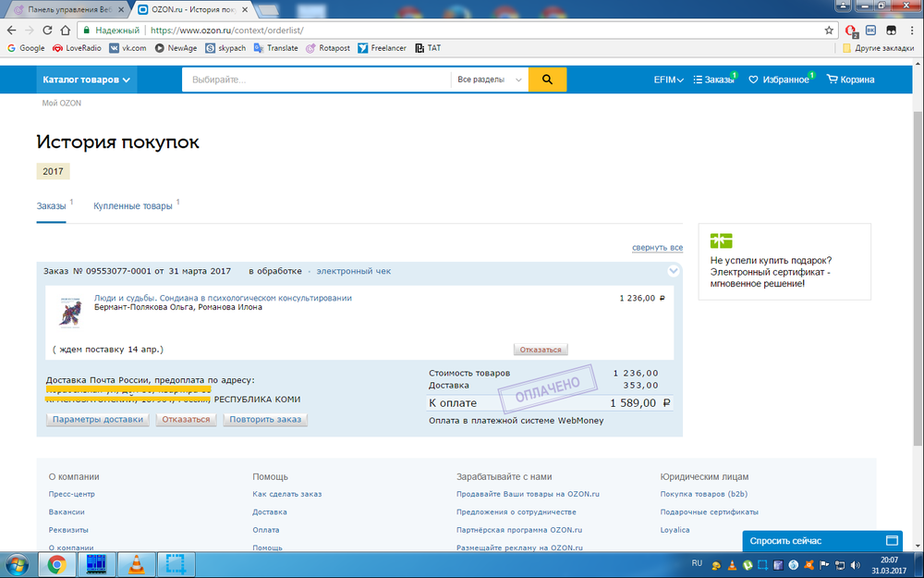Open the TAT bookmark
924x578 pixels.
coord(428,48)
